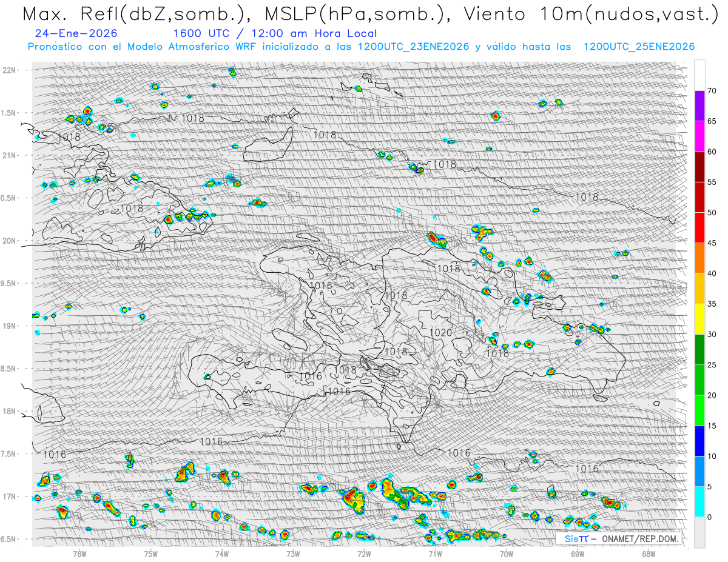Click the gray below-0 colorbar segment
The height and width of the screenshot is (562, 728).
[699, 532]
